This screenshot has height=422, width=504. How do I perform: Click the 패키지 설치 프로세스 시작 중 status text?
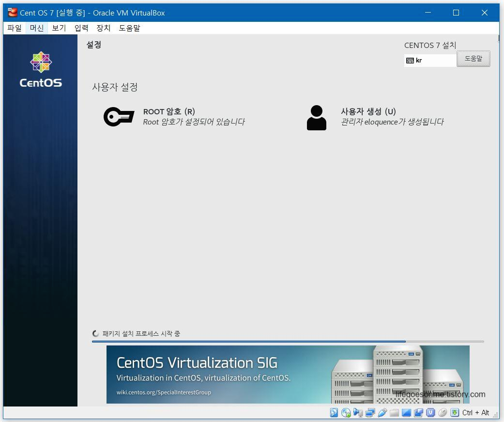pyautogui.click(x=141, y=333)
